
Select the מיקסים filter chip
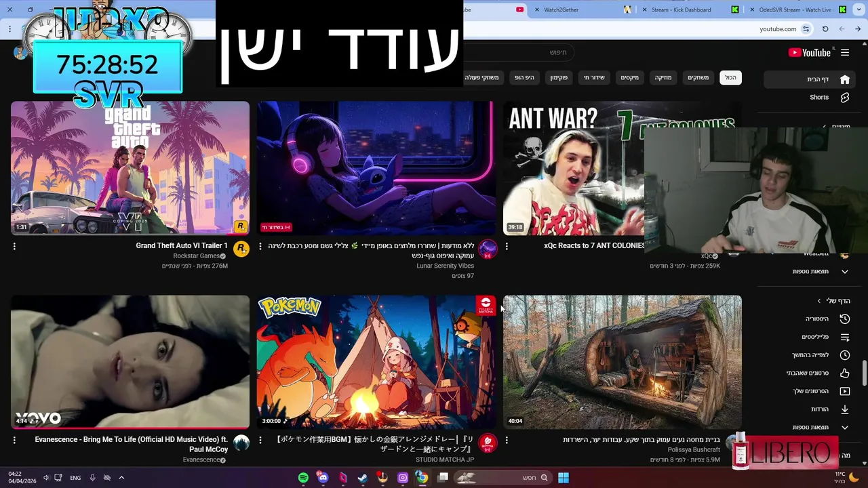(x=629, y=78)
